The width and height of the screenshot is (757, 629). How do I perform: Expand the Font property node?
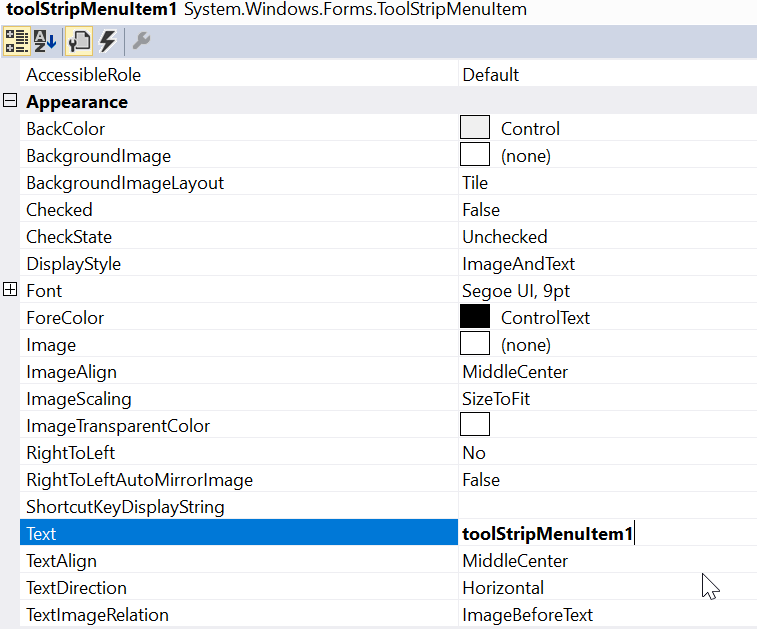pos(11,290)
